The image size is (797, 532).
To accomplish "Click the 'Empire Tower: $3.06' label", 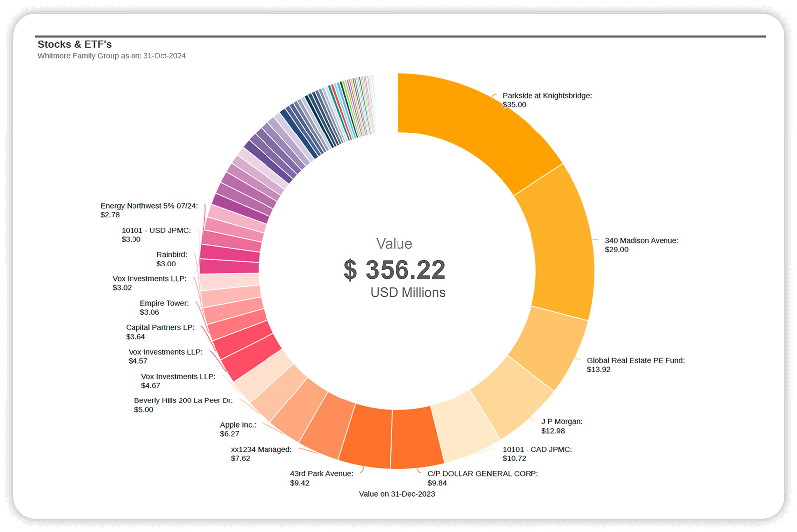I will tap(164, 308).
